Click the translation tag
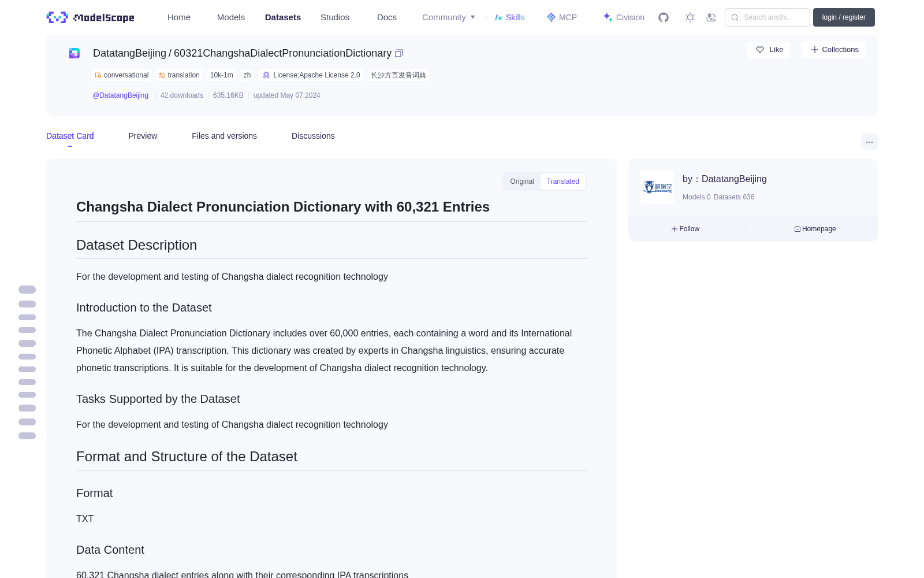Image resolution: width=924 pixels, height=578 pixels. click(179, 75)
